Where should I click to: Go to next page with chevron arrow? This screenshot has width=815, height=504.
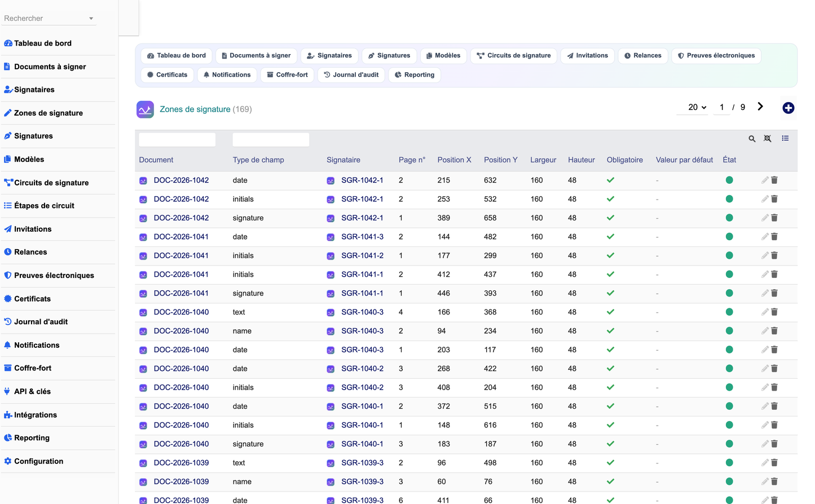(760, 107)
